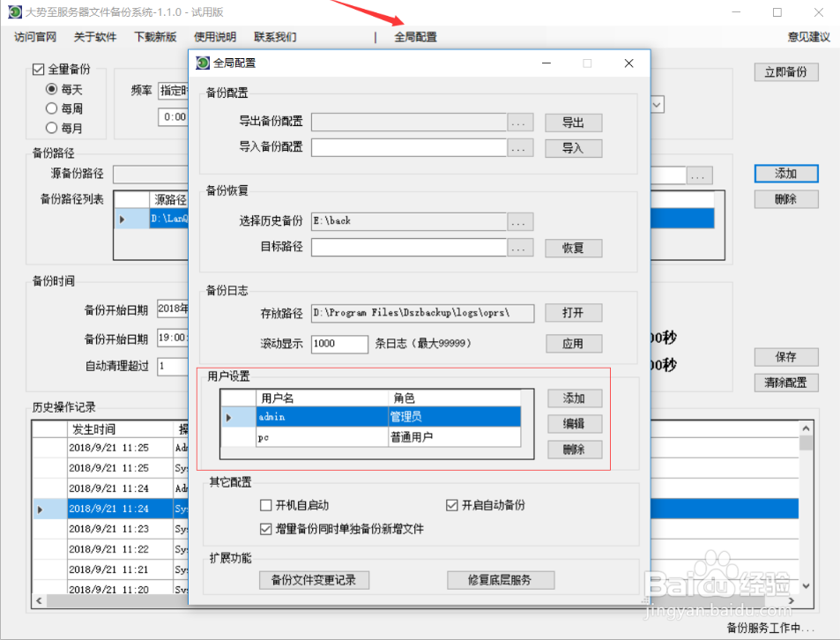
Task: Click the main window title bar app icon
Action: [x=15, y=11]
